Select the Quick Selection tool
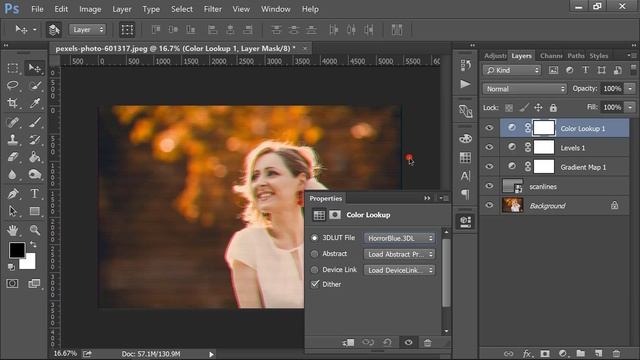 pos(35,85)
